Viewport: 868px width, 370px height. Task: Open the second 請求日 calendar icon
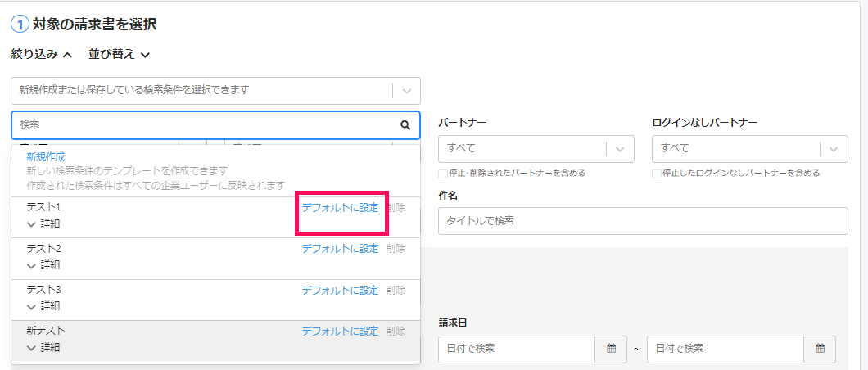(820, 349)
